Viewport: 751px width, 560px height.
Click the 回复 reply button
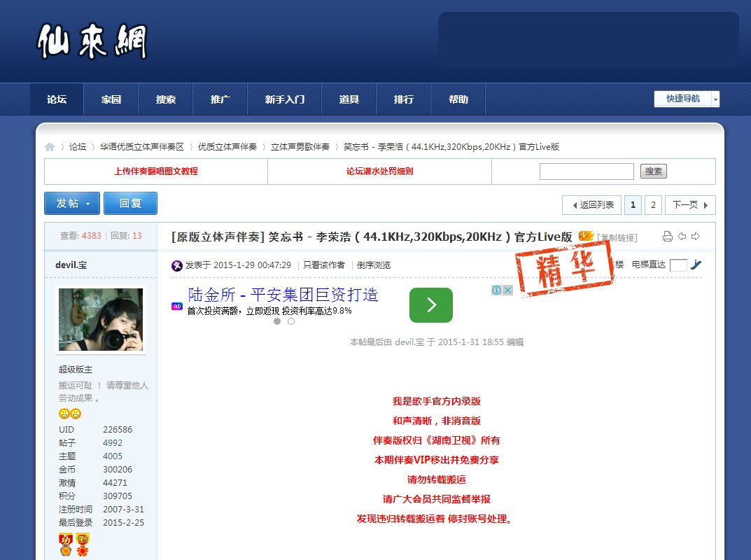(x=130, y=204)
